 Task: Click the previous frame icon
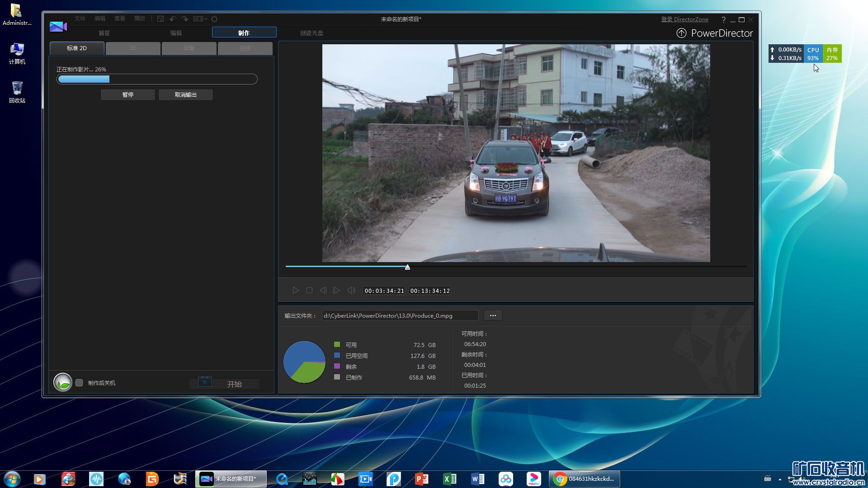pos(323,291)
